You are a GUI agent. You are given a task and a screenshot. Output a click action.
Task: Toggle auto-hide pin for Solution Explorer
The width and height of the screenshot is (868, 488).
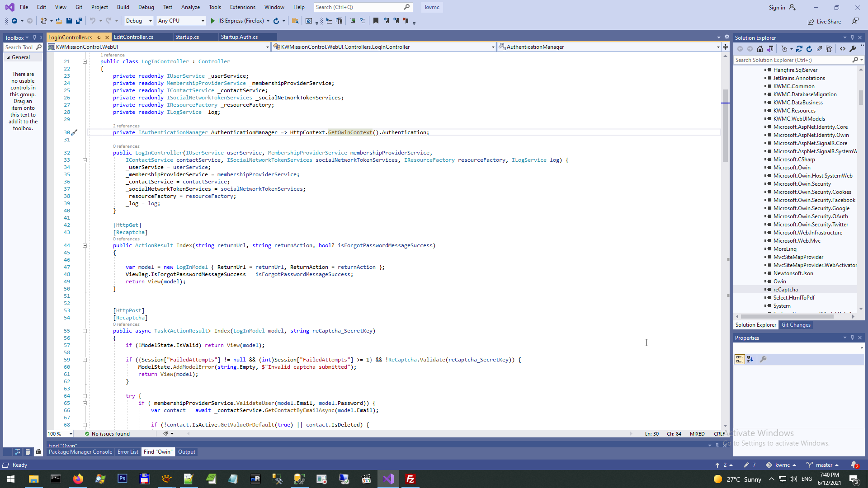(852, 38)
